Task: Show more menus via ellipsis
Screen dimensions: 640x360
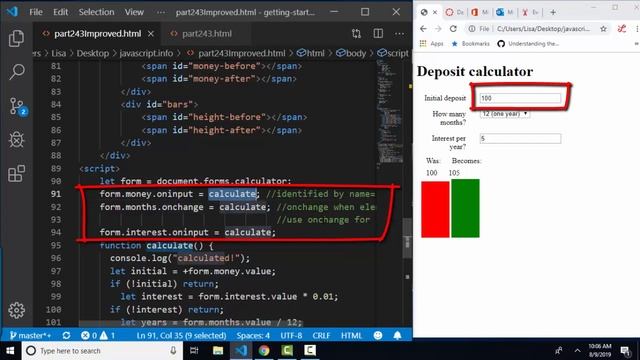Action: click(x=161, y=12)
